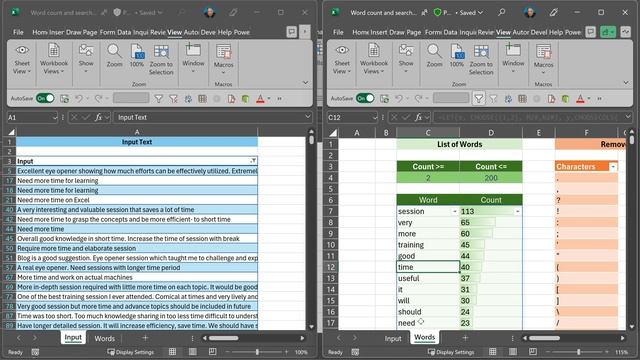This screenshot has height=360, width=640.
Task: Open the Characters filter dropdown in right sheet
Action: tap(613, 167)
